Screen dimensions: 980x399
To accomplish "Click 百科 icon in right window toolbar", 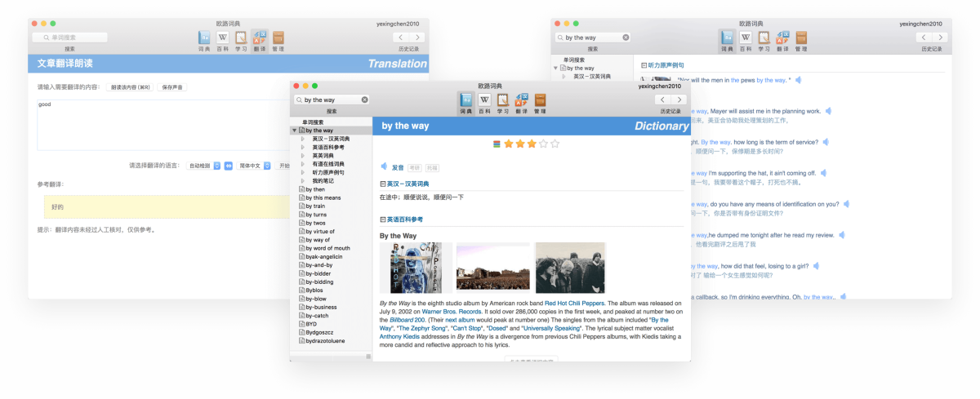I will (x=746, y=38).
